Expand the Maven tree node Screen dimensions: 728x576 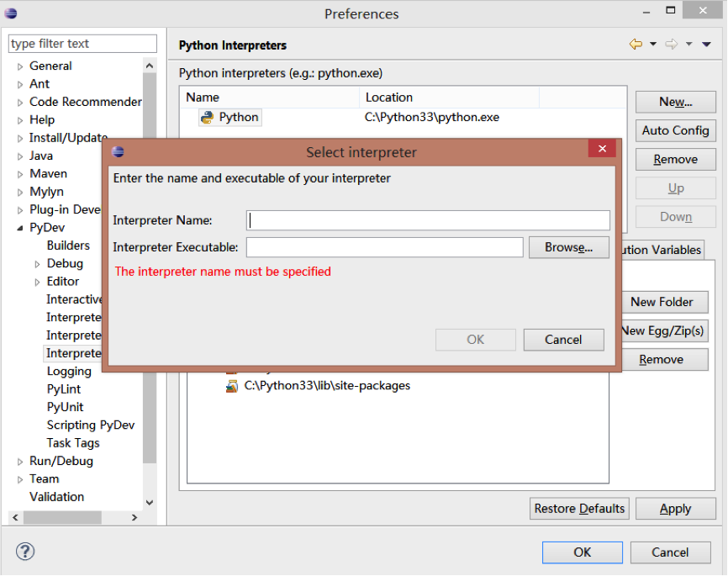point(20,174)
